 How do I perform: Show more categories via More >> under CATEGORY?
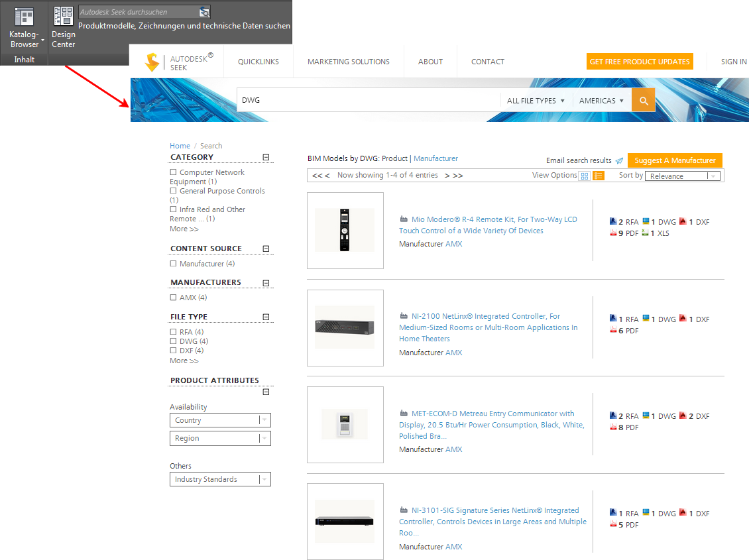184,229
